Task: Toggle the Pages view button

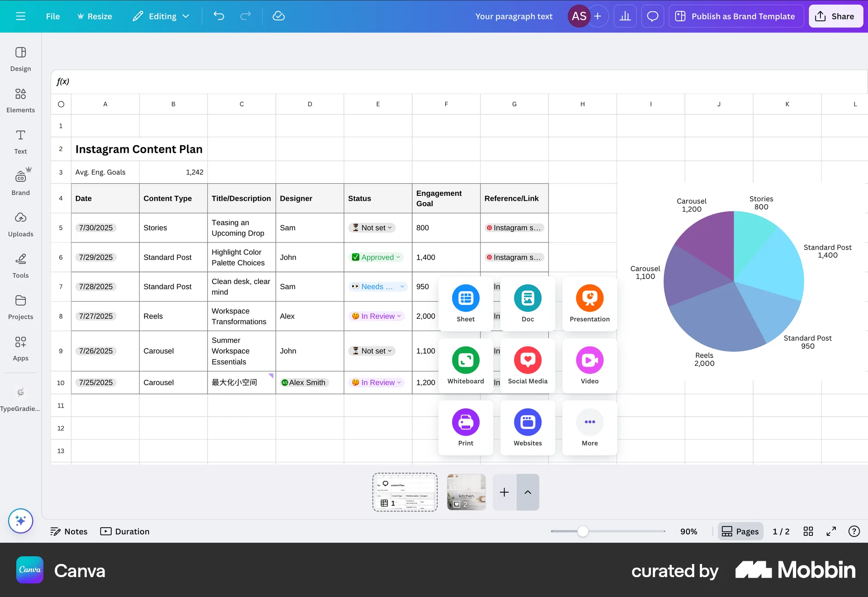Action: (x=740, y=531)
